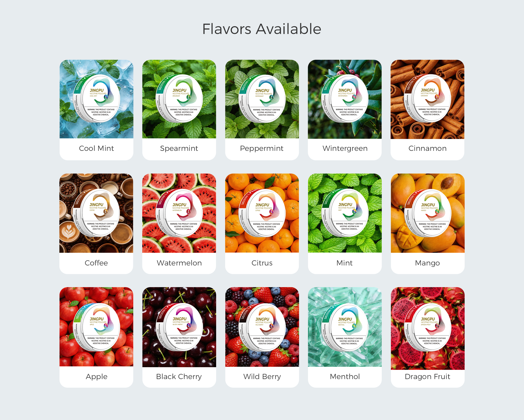Open the Peppermint flavor card image
Screen dimensions: 524x420
(262, 99)
